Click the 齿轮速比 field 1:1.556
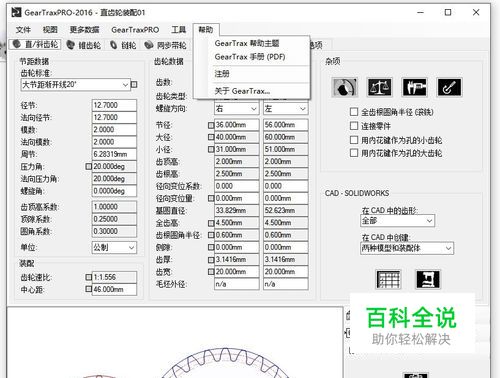 click(114, 277)
